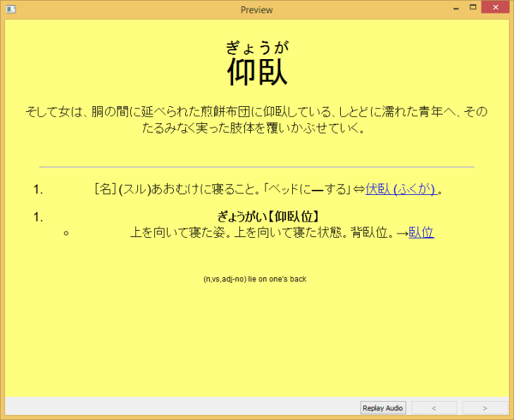This screenshot has width=514, height=420.
Task: Go to previous card with < button
Action: [434, 408]
